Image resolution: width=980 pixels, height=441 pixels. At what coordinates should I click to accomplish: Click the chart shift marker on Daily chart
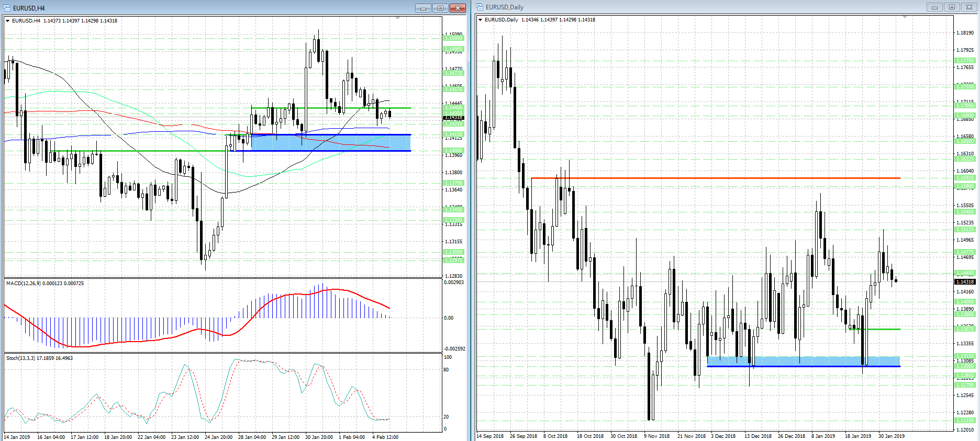(905, 17)
